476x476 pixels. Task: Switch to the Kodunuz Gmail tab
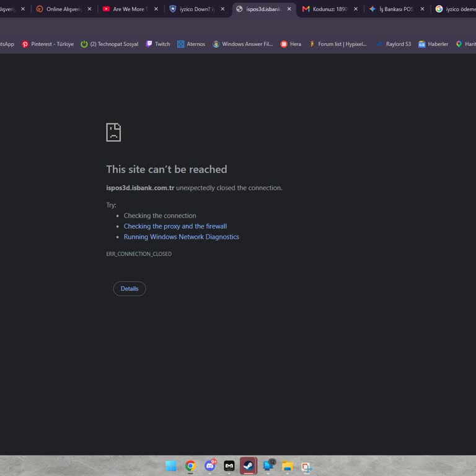tap(326, 9)
